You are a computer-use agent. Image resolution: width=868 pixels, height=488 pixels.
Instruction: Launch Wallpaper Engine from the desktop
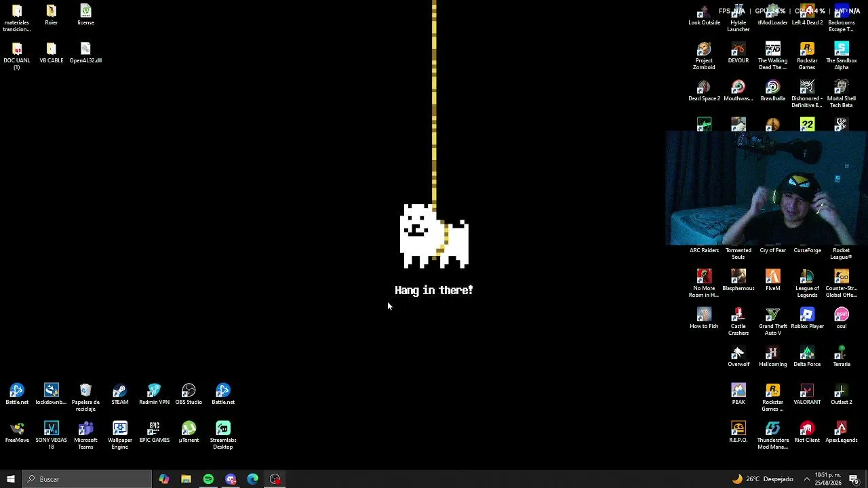pos(120,435)
